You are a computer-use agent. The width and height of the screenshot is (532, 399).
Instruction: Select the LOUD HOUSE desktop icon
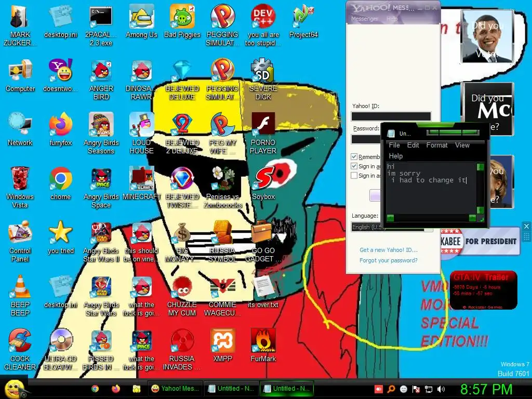point(141,134)
